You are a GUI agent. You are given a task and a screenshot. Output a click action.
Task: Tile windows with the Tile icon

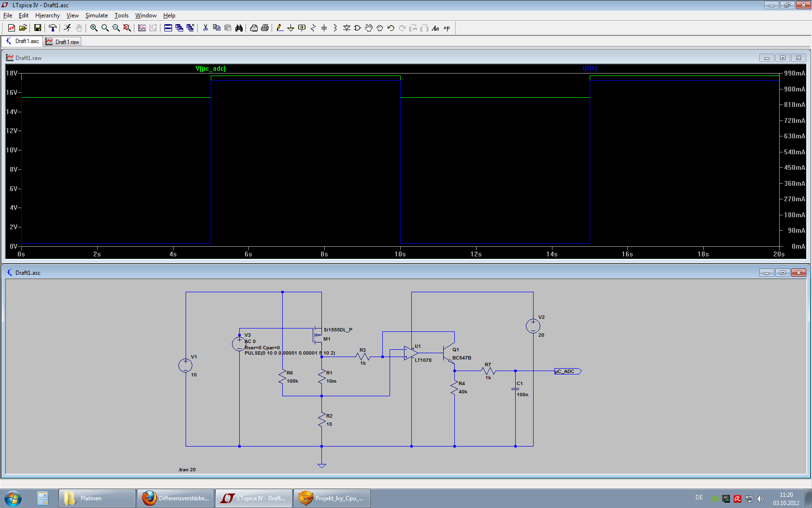(168, 28)
